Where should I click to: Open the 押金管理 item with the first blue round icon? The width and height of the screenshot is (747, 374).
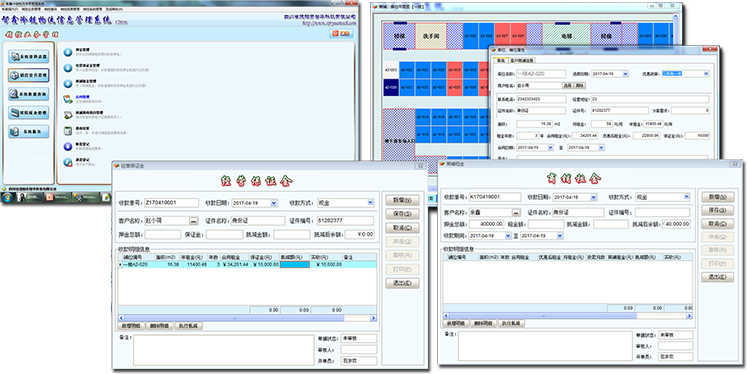(x=68, y=51)
